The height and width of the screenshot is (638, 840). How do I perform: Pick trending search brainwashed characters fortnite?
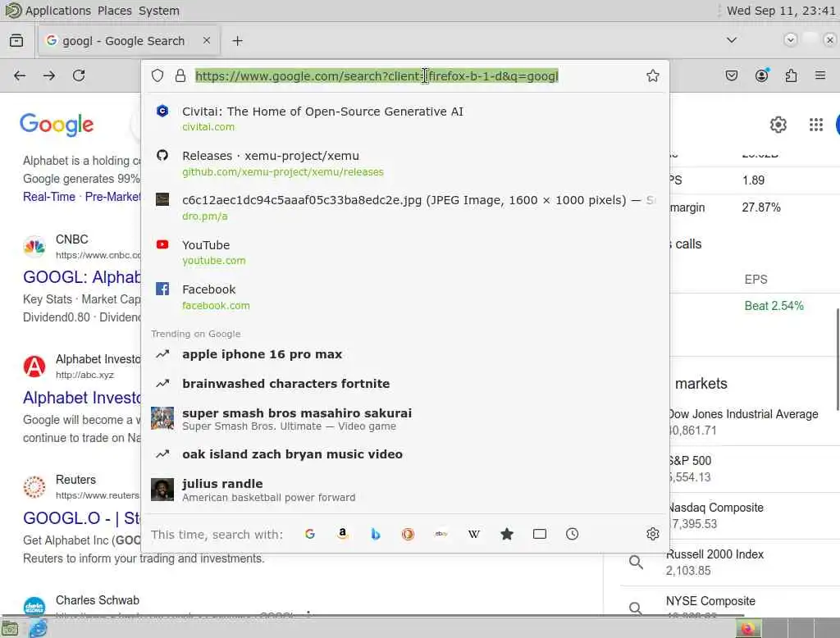coord(405,384)
